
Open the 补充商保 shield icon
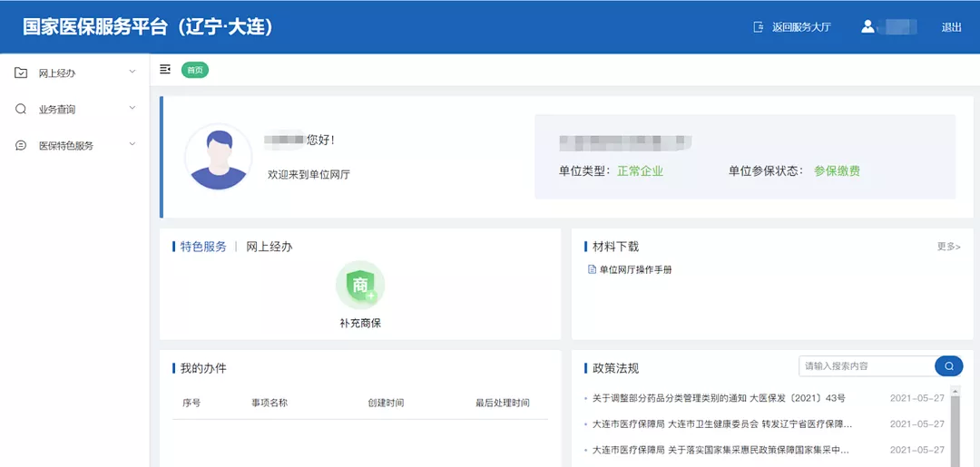click(360, 285)
